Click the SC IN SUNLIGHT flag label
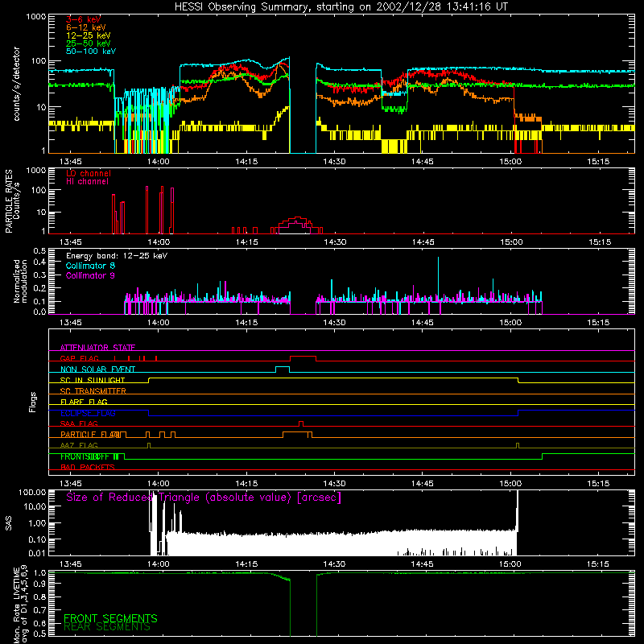644x644 pixels. [x=93, y=380]
